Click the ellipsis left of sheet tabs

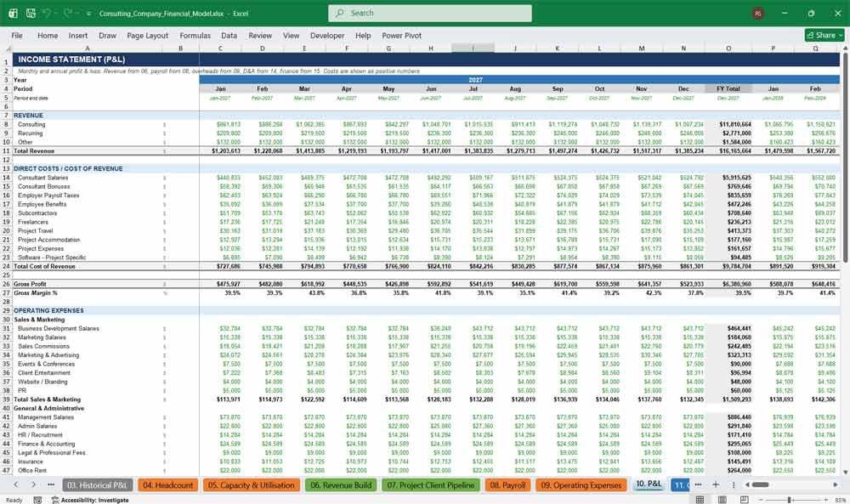coord(51,484)
